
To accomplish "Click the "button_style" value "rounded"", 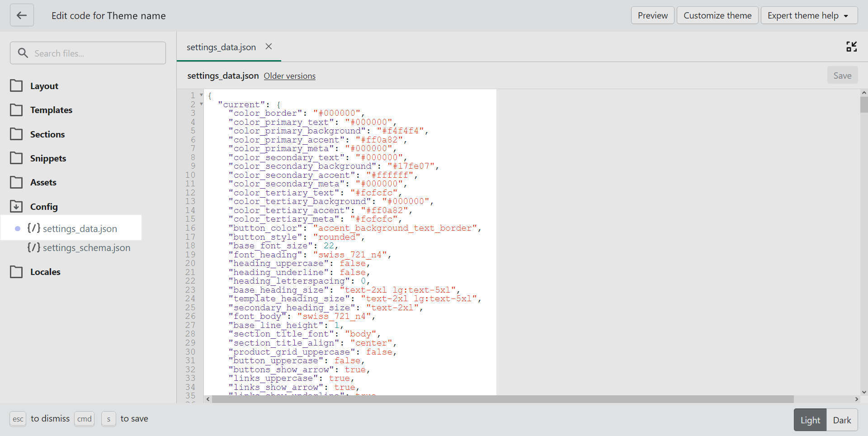I will pyautogui.click(x=337, y=237).
